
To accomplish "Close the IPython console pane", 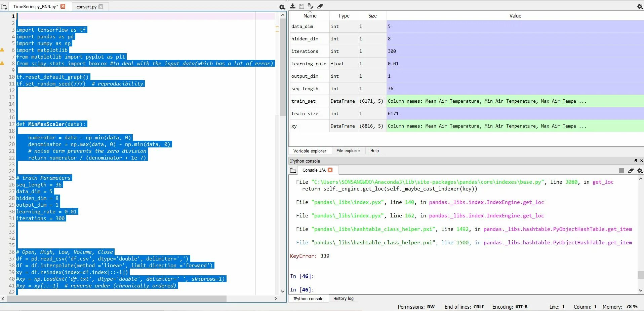I will coord(641,161).
